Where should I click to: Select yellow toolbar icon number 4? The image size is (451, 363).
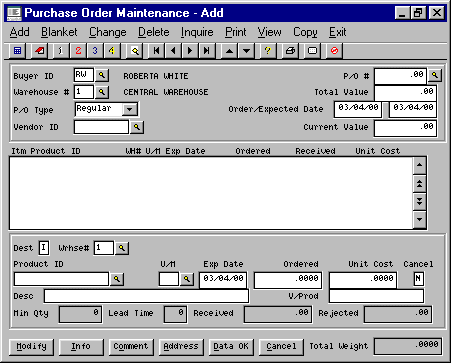coord(112,51)
